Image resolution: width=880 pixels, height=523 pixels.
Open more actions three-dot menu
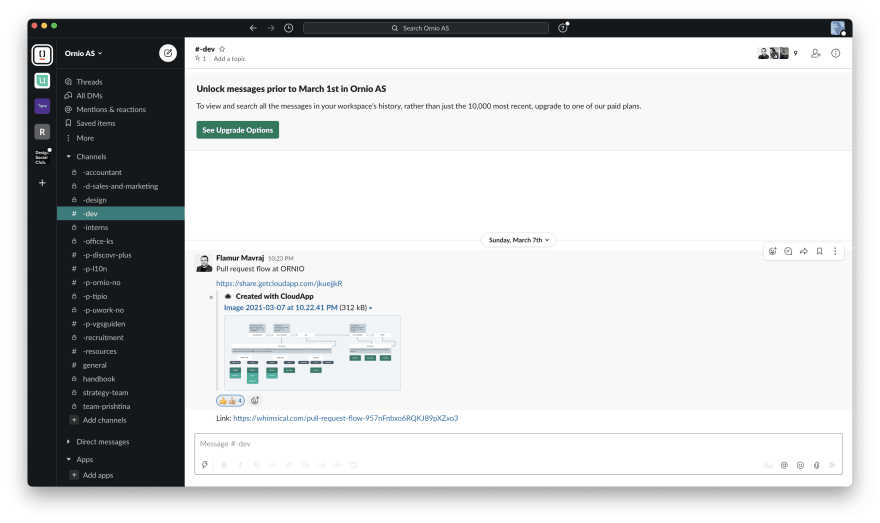point(835,251)
